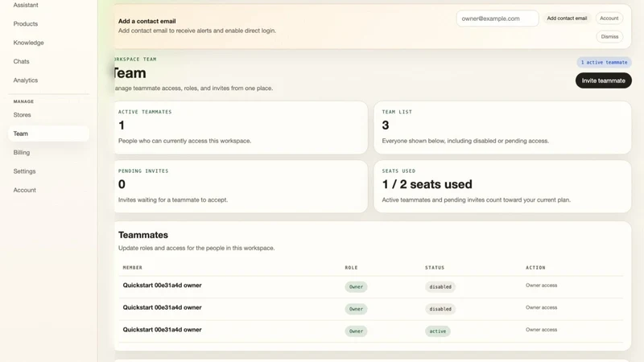Click the Teammates heading

(x=143, y=235)
